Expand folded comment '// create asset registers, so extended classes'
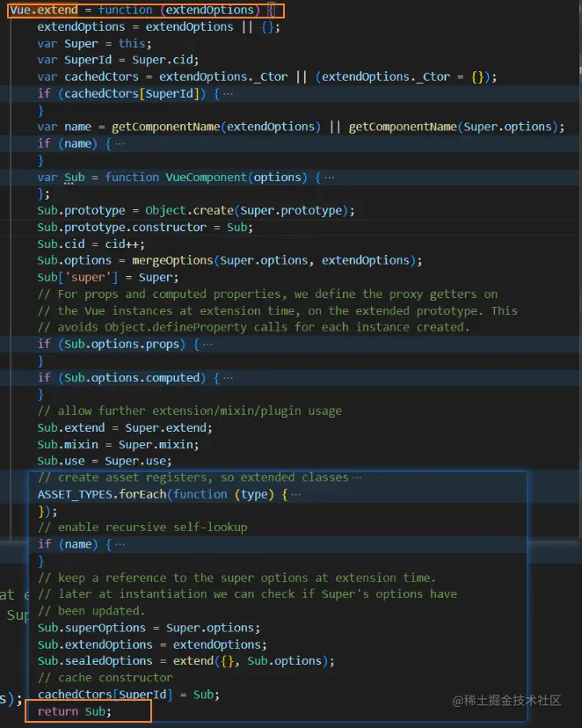Viewport: 582px width, 728px height. pyautogui.click(x=356, y=477)
